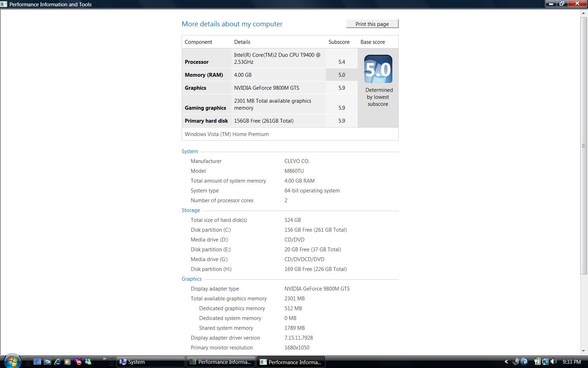The width and height of the screenshot is (588, 368).
Task: Click the Graphics section heading
Action: [x=191, y=279]
